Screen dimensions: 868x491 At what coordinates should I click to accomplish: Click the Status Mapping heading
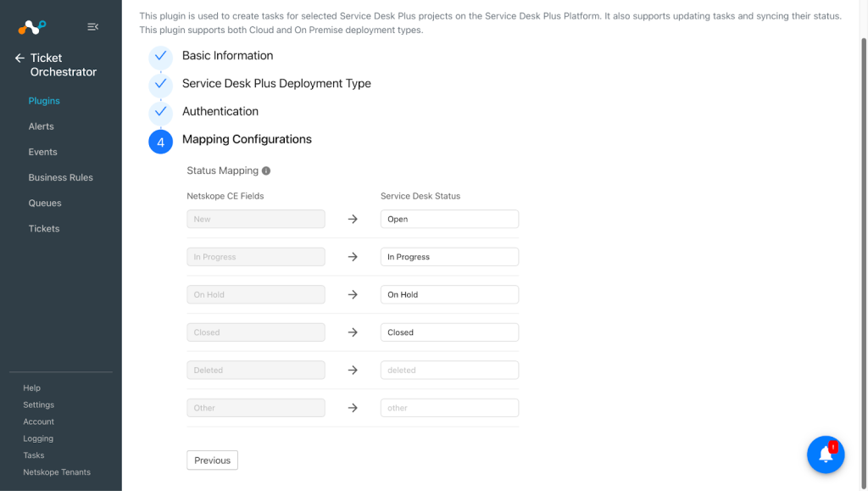(x=223, y=170)
